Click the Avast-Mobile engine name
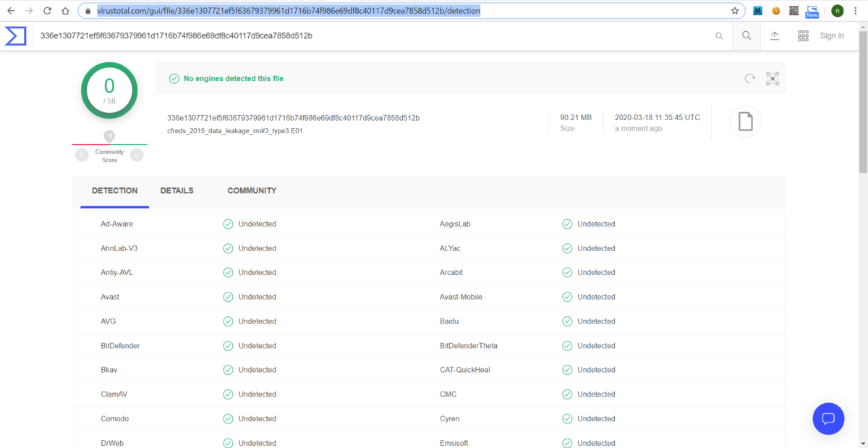The image size is (868, 448). coord(461,297)
